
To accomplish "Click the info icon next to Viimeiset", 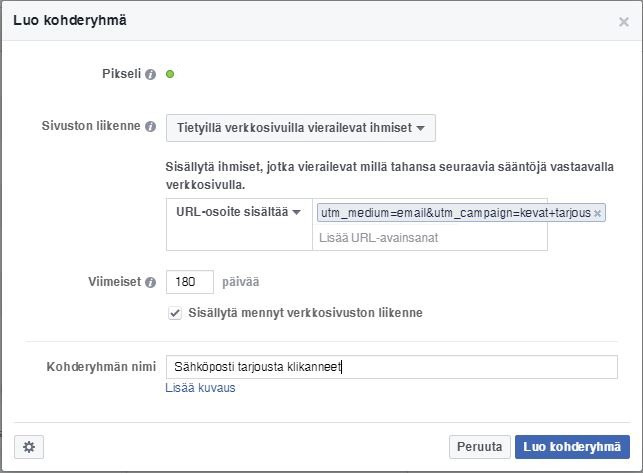I will click(x=150, y=282).
